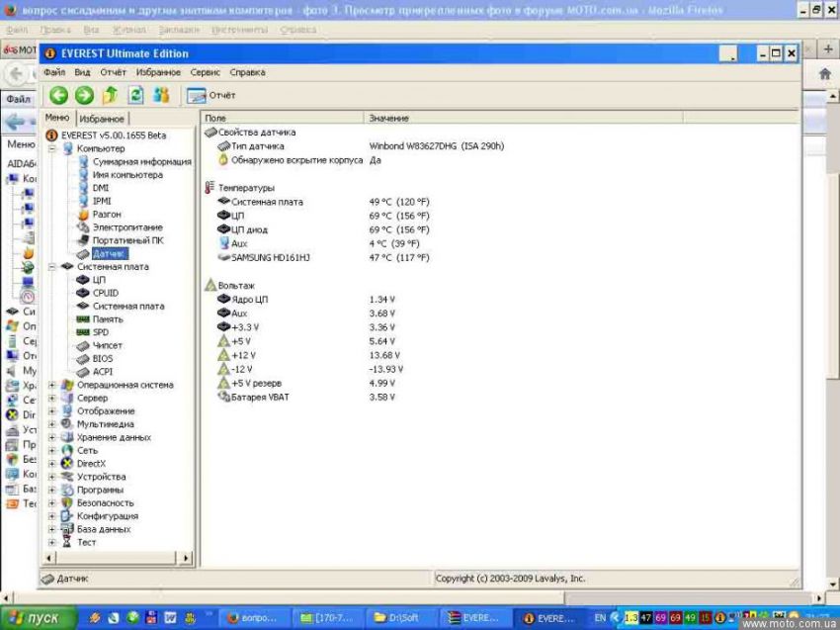
Task: Open the Файл menu in EVEREST
Action: coord(54,72)
